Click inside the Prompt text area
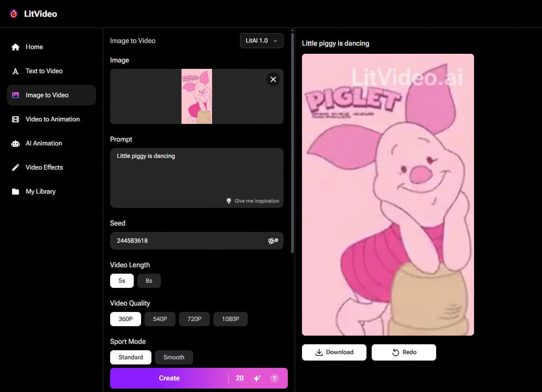 [197, 178]
